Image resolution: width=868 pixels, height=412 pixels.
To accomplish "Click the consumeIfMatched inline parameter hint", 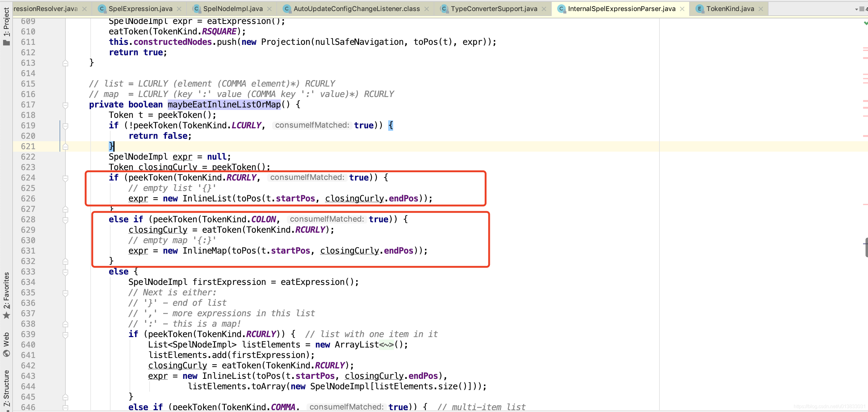I will pyautogui.click(x=312, y=125).
